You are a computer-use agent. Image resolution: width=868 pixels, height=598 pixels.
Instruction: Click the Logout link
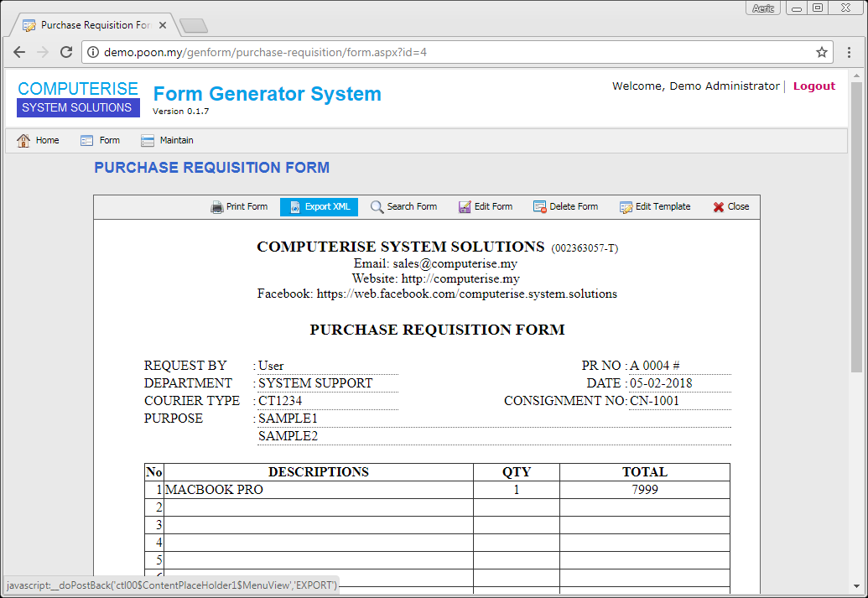point(813,86)
